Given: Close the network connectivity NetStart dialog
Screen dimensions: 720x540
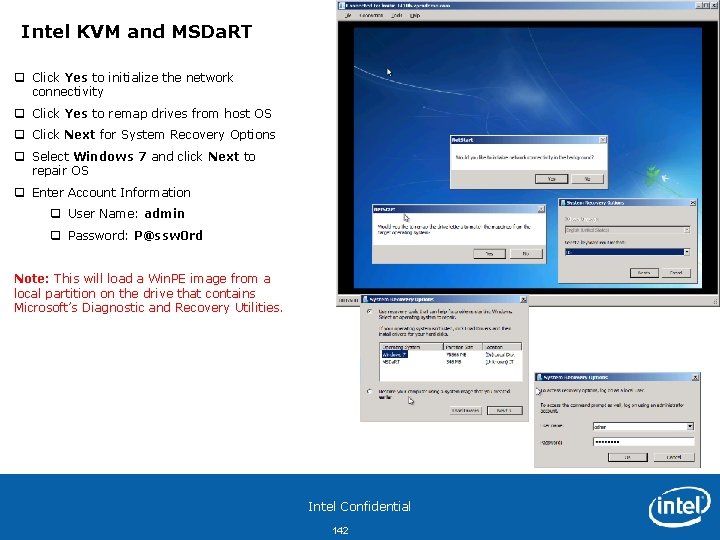Looking at the screenshot, I should click(603, 140).
